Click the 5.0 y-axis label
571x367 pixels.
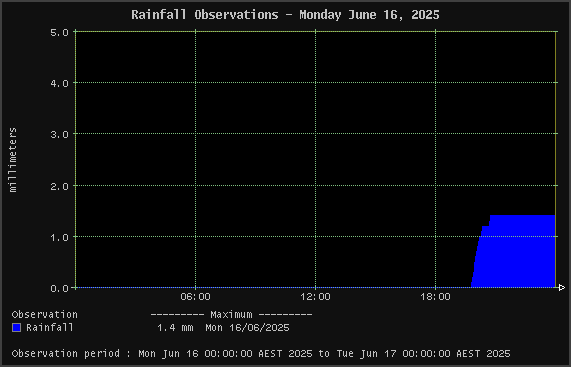point(59,32)
